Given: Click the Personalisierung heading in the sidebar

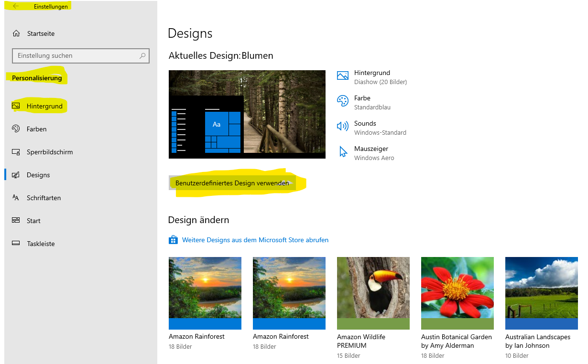Looking at the screenshot, I should pos(37,78).
